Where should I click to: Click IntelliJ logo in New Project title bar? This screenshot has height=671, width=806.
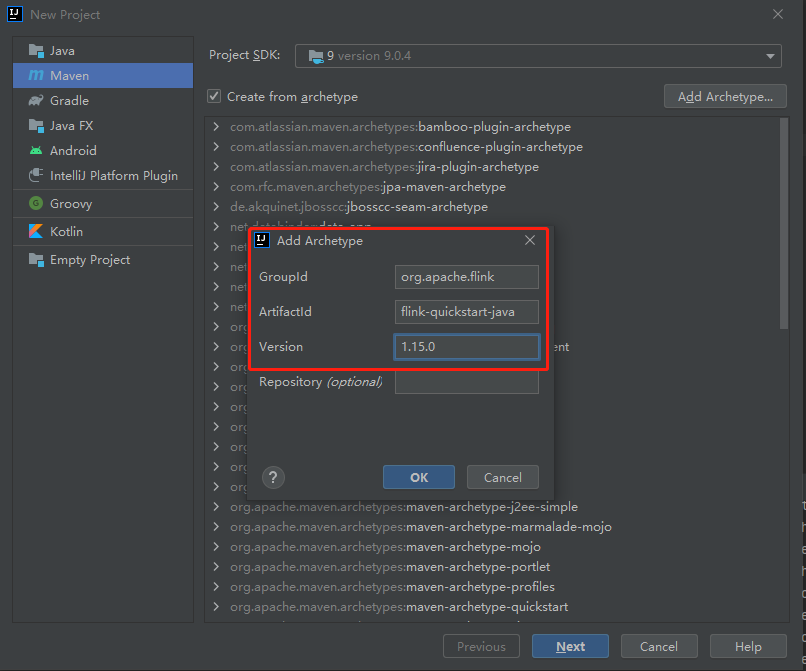[15, 14]
